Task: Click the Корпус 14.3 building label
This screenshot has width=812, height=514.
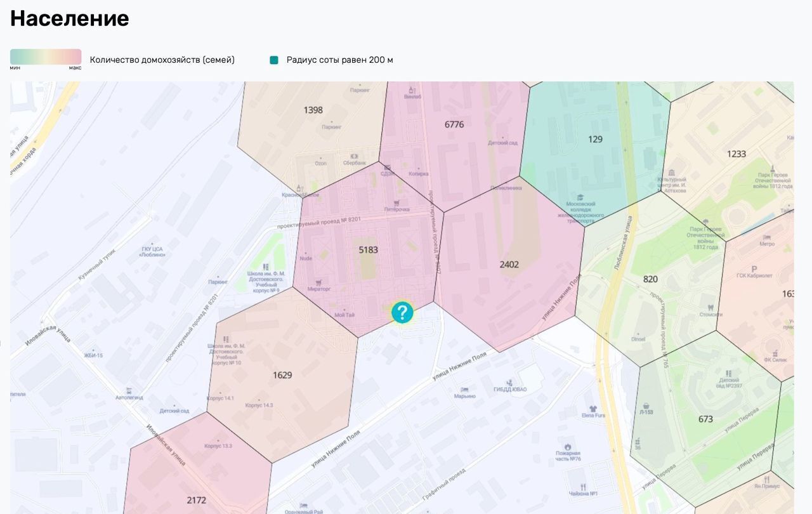Action: pos(259,405)
